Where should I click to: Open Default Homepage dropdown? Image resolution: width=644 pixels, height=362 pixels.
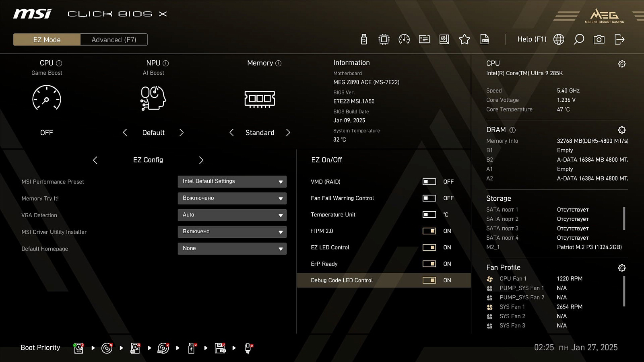232,249
